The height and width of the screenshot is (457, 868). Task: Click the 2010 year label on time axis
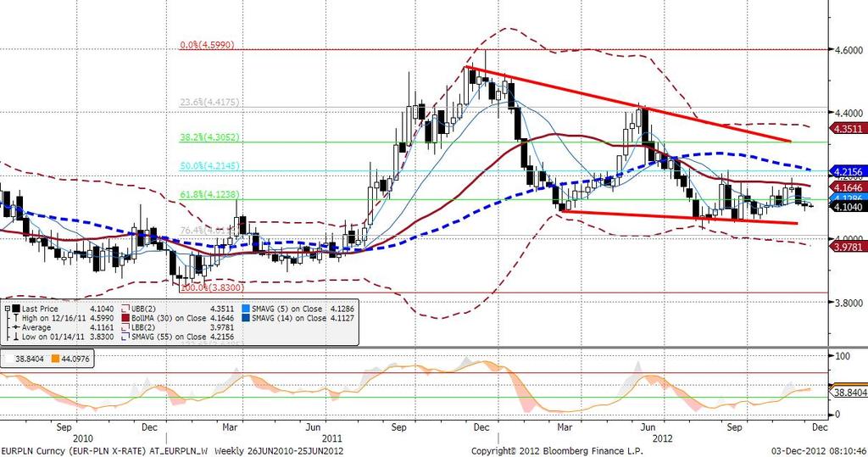pos(82,438)
